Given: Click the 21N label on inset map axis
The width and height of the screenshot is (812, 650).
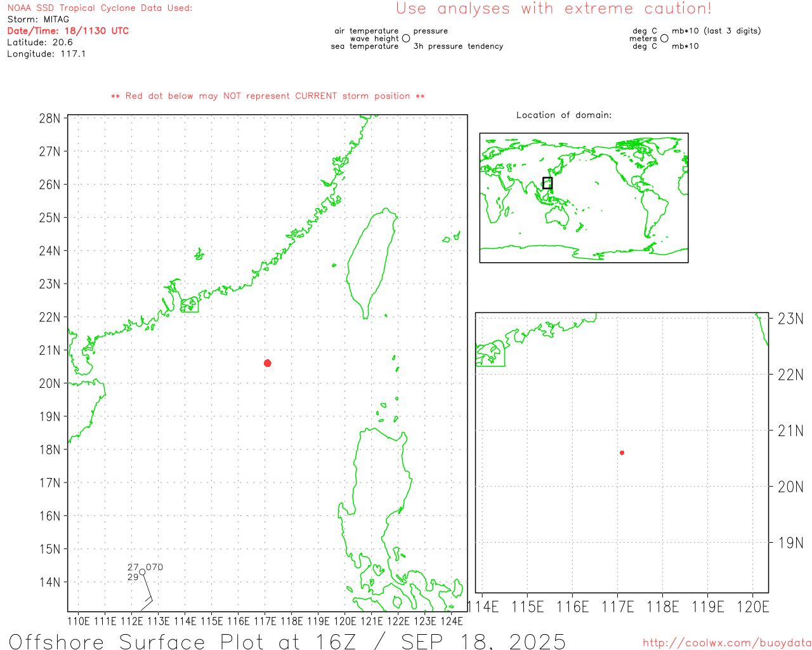Looking at the screenshot, I should [790, 431].
